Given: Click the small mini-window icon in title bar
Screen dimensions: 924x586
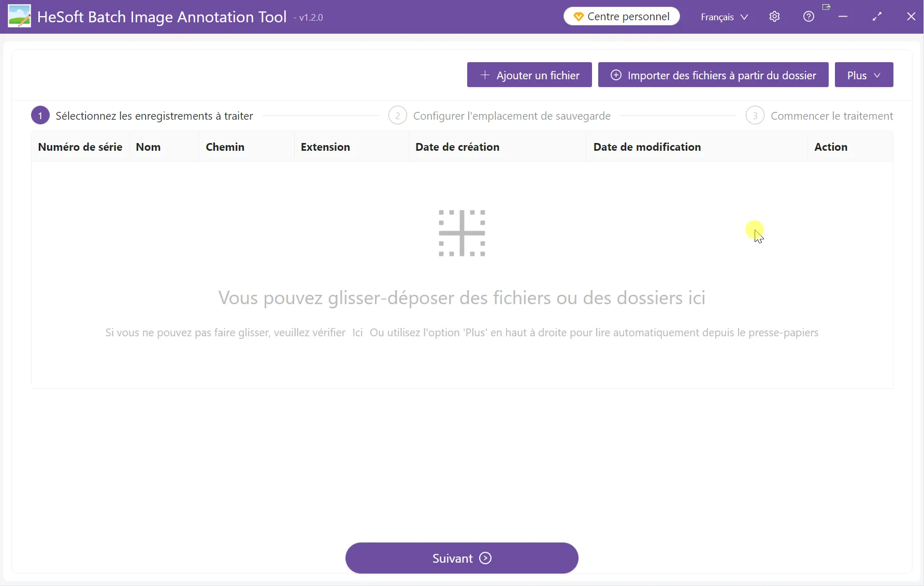Looking at the screenshot, I should 826,7.
